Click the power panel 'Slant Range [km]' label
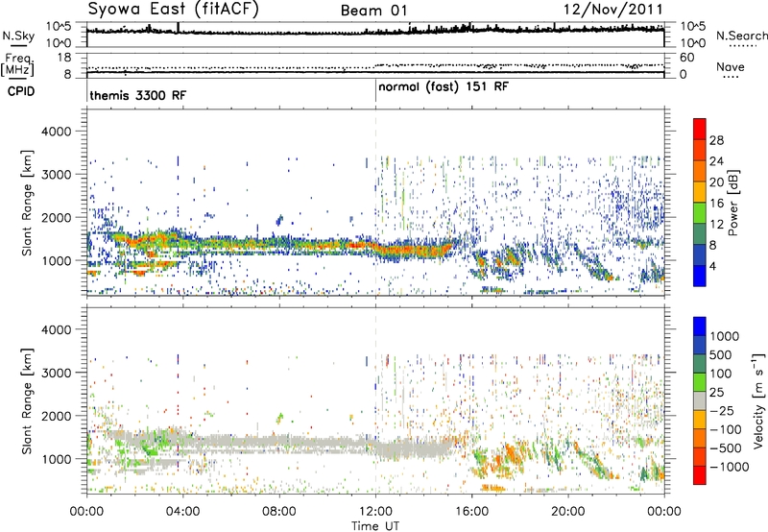Screen dimensions: 768x532 tap(27, 203)
